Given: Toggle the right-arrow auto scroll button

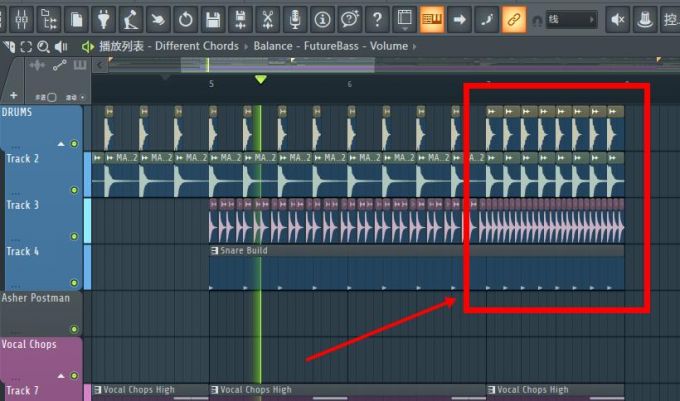Looking at the screenshot, I should pyautogui.click(x=459, y=20).
